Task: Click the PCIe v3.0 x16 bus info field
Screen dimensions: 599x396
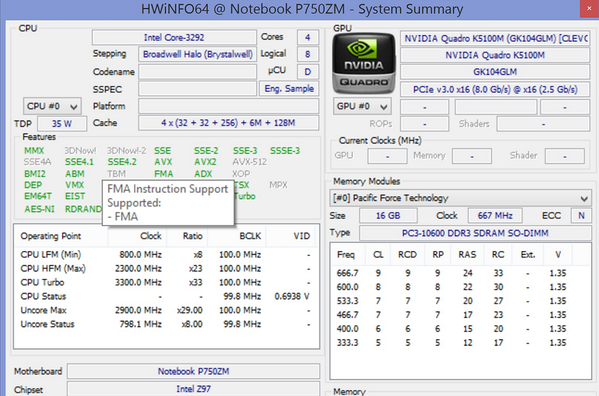Action: tap(495, 89)
